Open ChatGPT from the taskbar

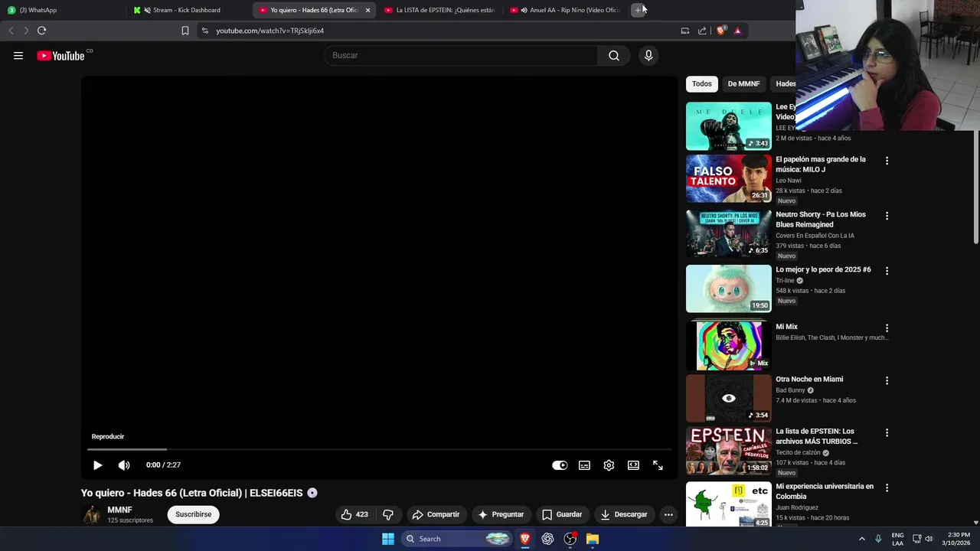click(x=547, y=539)
